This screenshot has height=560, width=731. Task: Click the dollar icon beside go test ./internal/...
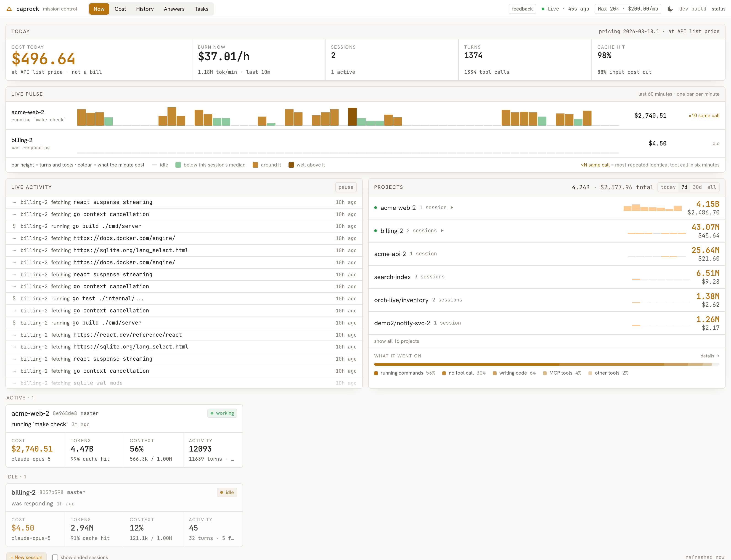click(14, 299)
